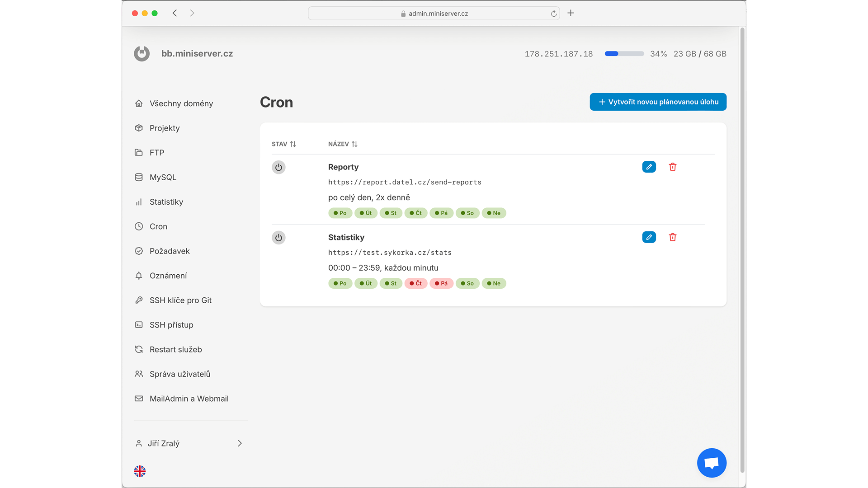Edit the Statistiky cron task

[x=649, y=237]
